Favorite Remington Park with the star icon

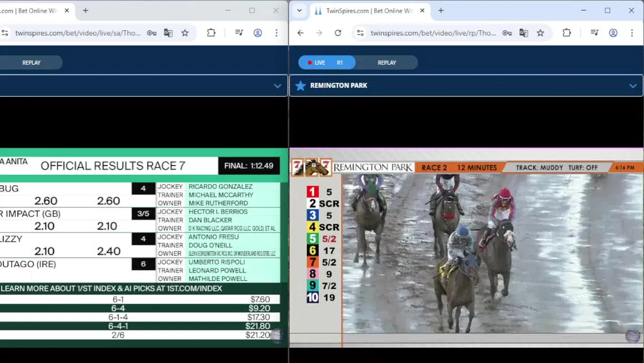coord(300,86)
